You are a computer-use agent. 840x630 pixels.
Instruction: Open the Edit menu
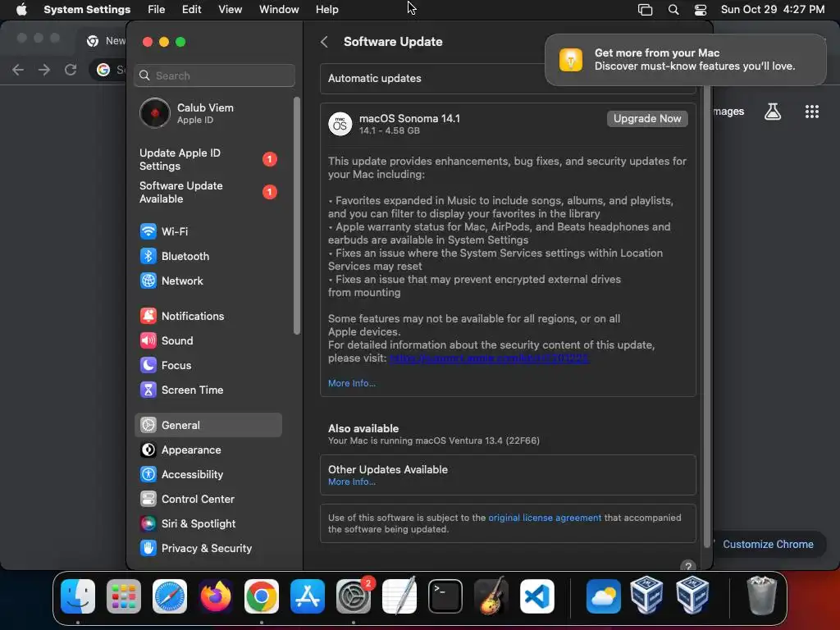(191, 10)
